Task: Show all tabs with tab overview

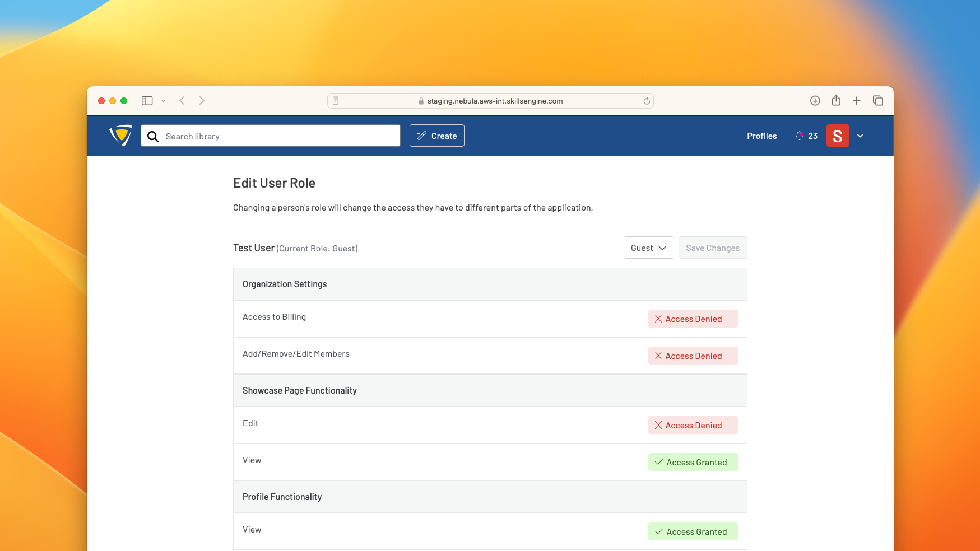Action: coord(877,100)
